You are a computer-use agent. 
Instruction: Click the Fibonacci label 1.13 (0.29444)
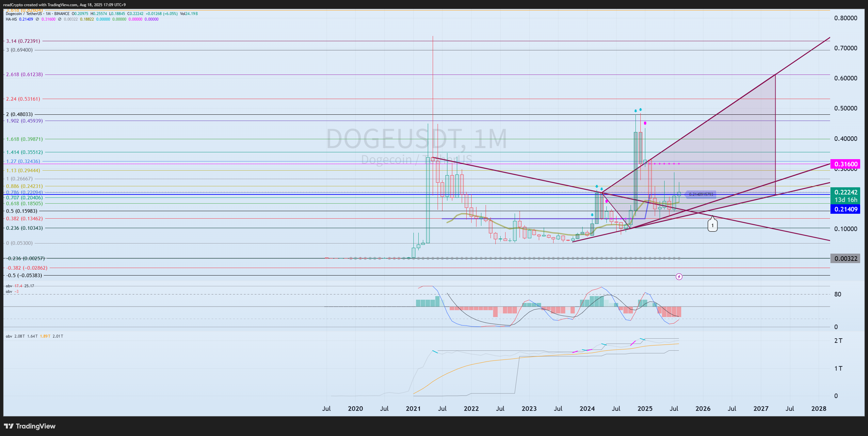23,171
